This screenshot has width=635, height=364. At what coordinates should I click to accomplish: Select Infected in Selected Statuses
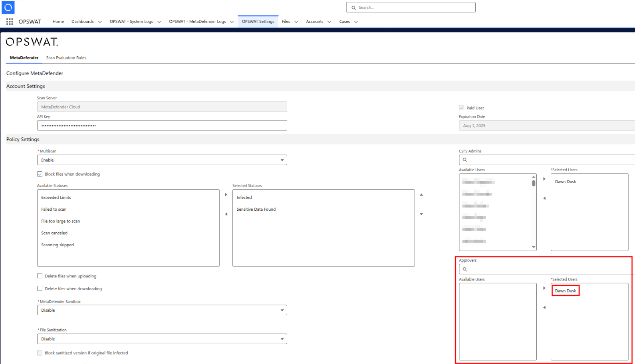pyautogui.click(x=244, y=198)
